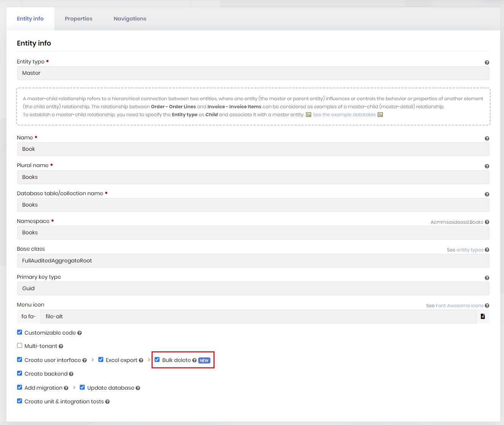Click help icon next to Primary key type

487,278
